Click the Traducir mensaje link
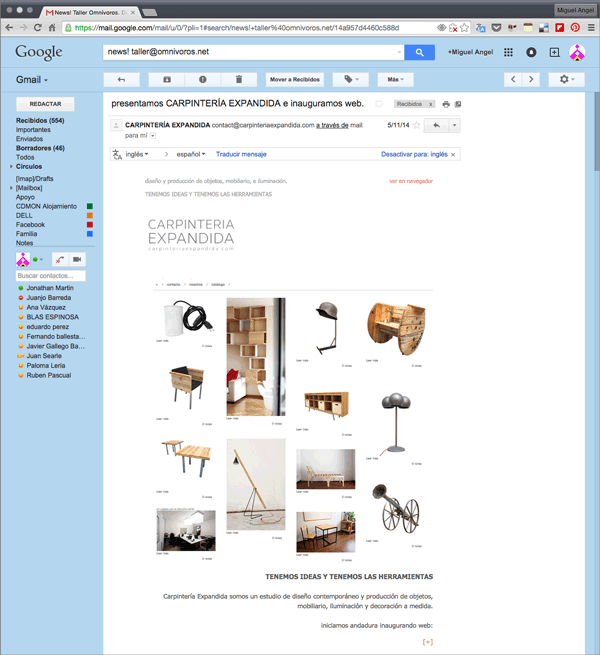This screenshot has width=600, height=655. [x=241, y=154]
